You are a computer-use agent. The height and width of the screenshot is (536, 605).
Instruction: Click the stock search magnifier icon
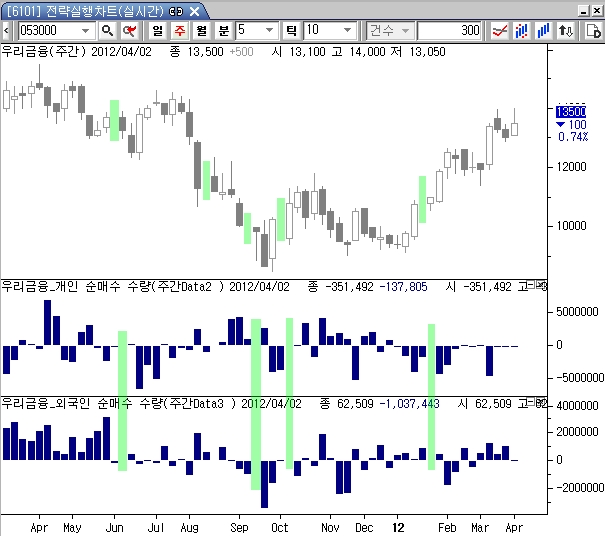click(x=108, y=31)
